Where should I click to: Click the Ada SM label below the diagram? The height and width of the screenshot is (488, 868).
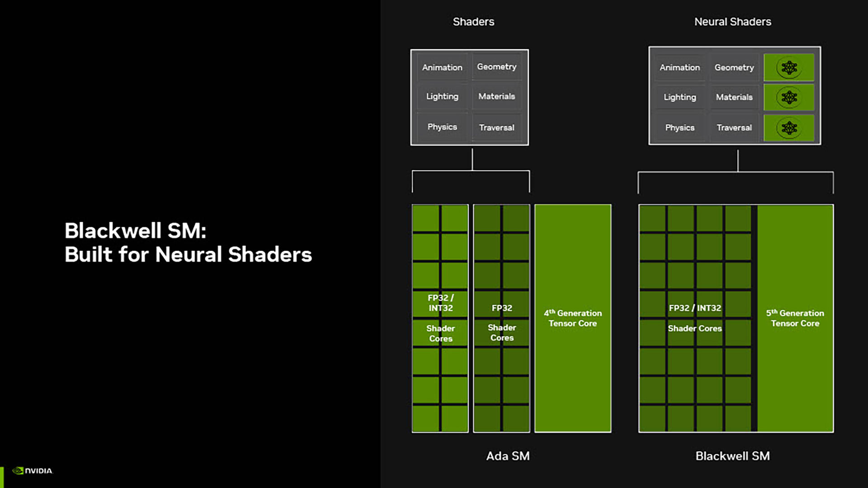coord(508,456)
